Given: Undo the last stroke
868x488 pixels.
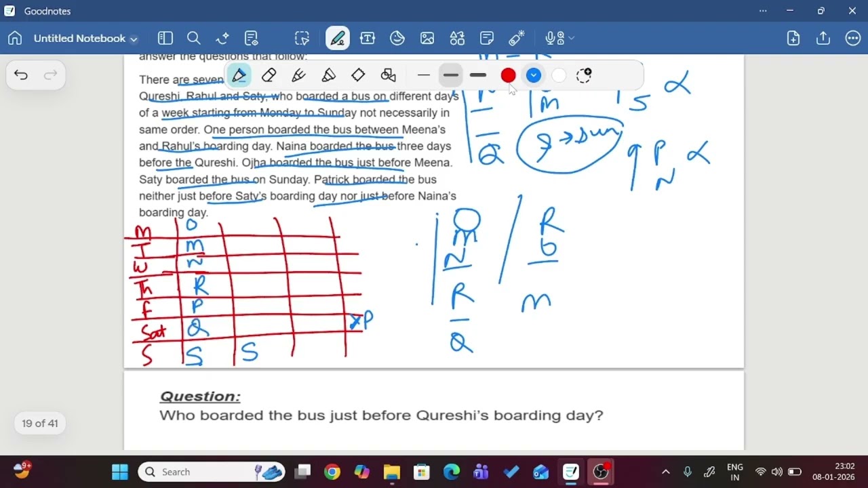Looking at the screenshot, I should [21, 75].
